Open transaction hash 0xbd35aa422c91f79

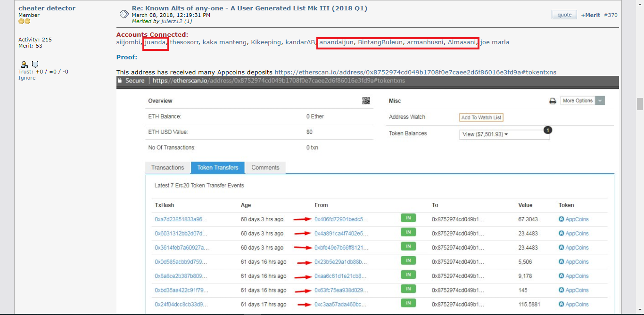click(182, 290)
